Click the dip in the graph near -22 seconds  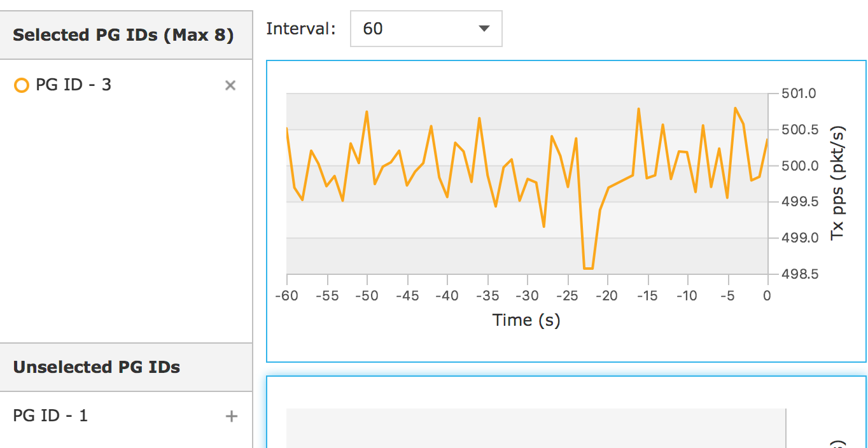(589, 267)
